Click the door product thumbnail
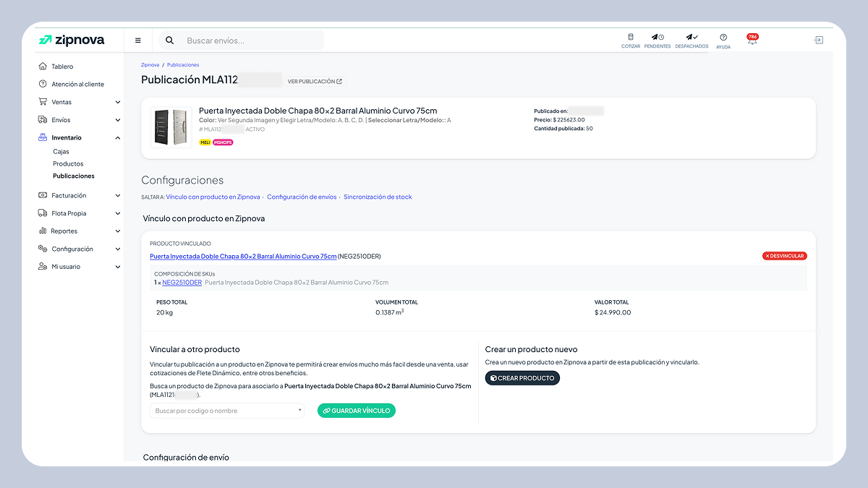 [x=171, y=128]
